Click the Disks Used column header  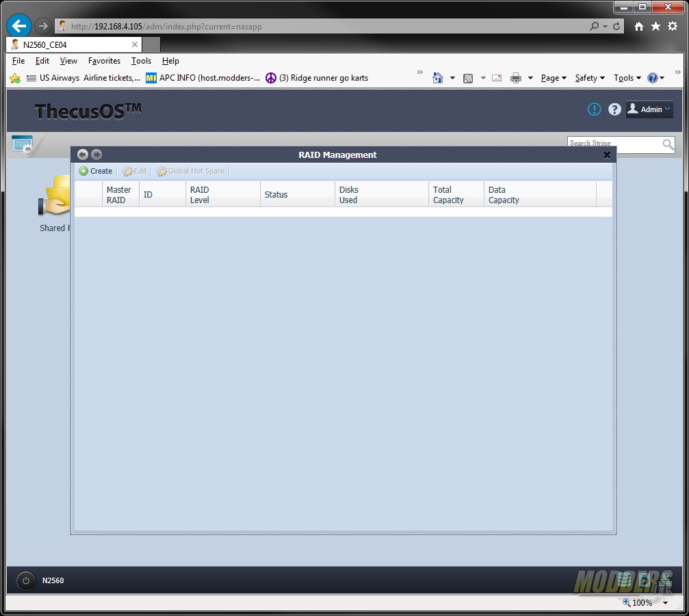tap(381, 194)
